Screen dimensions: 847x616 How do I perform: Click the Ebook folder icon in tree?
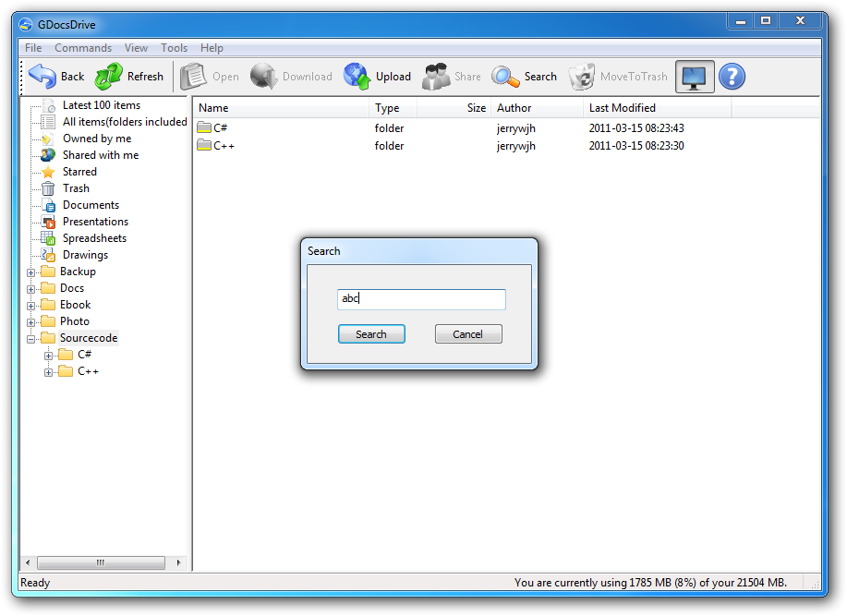[x=48, y=305]
